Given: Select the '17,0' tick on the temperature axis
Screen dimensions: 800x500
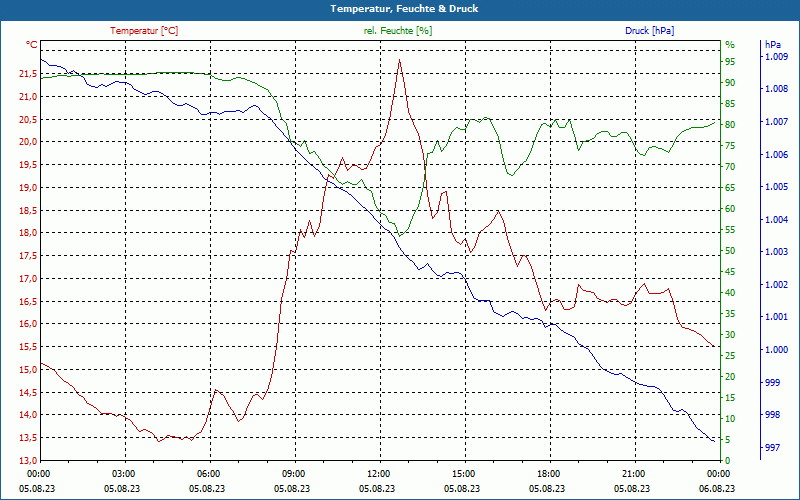Looking at the screenshot, I should click(x=28, y=279).
